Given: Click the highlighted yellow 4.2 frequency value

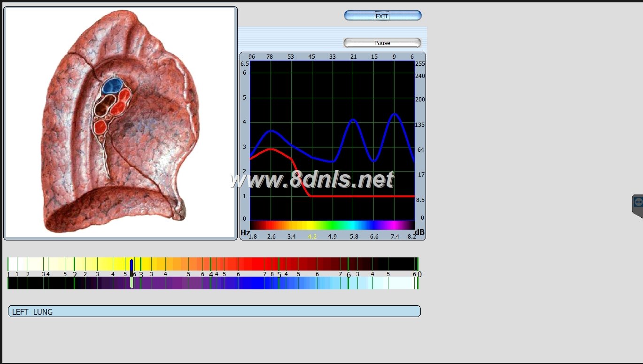Looking at the screenshot, I should pos(311,237).
